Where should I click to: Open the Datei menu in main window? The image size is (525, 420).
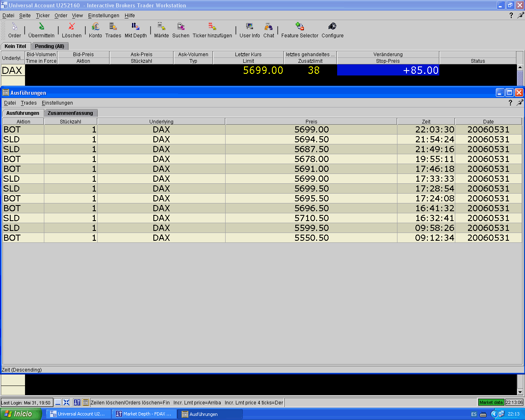pyautogui.click(x=8, y=16)
